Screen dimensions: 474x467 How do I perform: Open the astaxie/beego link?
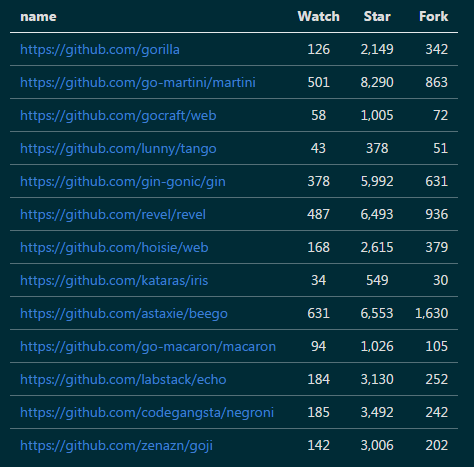(124, 313)
